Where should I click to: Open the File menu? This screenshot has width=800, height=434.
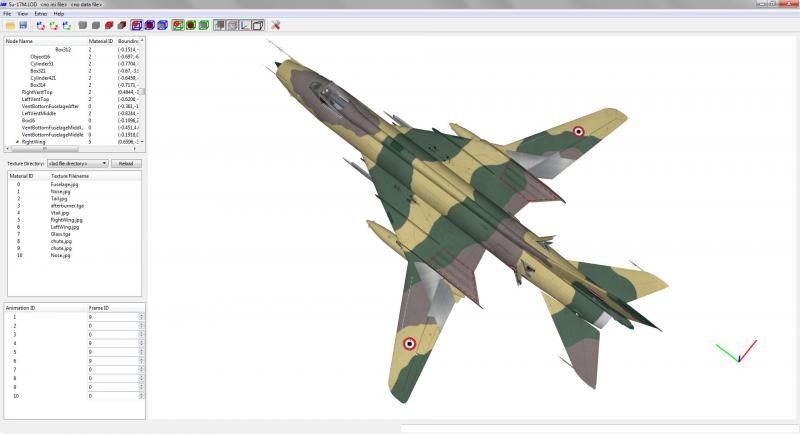pos(7,14)
